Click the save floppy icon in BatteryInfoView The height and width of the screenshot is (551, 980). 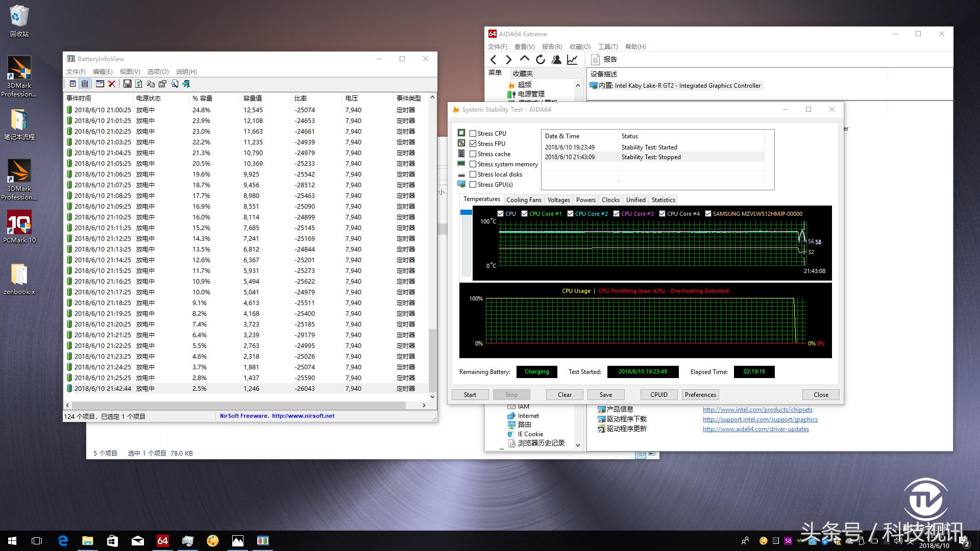click(x=127, y=84)
